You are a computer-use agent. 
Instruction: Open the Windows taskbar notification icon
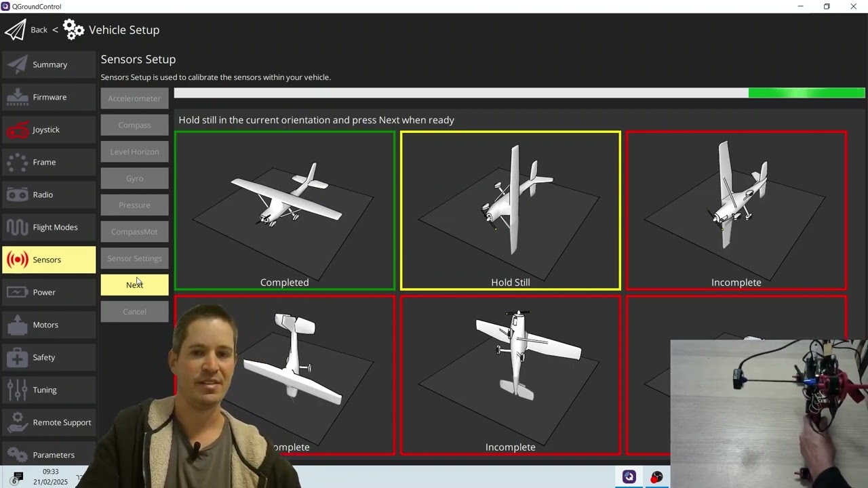click(x=18, y=477)
